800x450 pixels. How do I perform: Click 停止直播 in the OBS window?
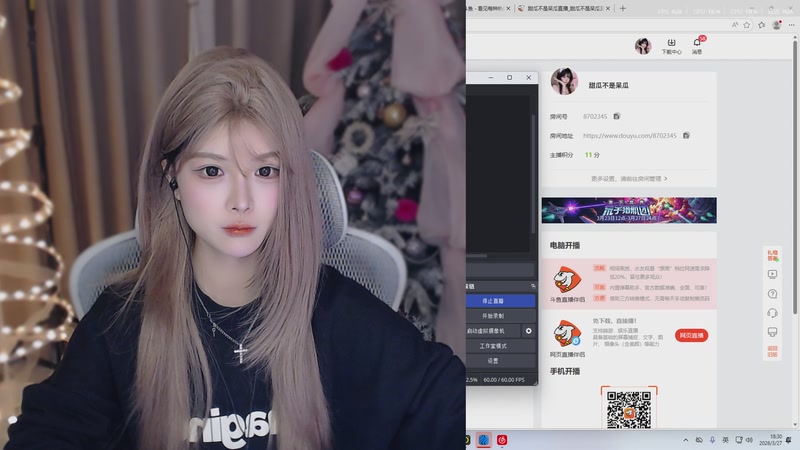pyautogui.click(x=501, y=301)
